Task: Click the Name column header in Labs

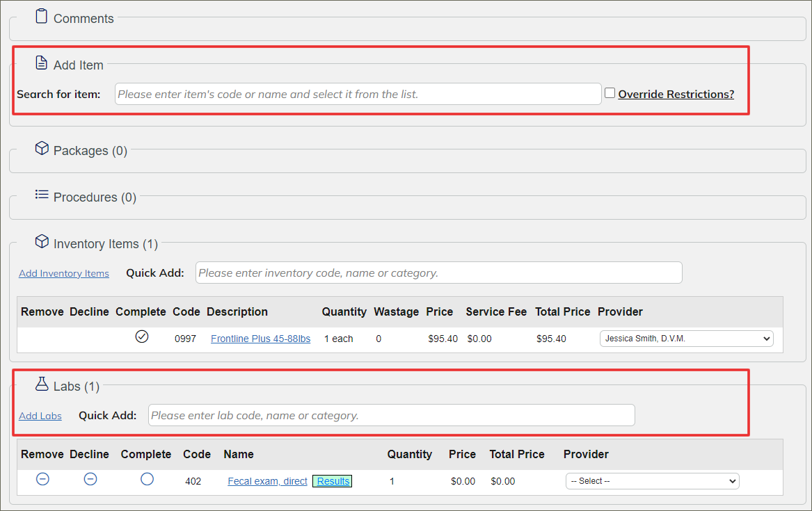Action: [x=239, y=454]
